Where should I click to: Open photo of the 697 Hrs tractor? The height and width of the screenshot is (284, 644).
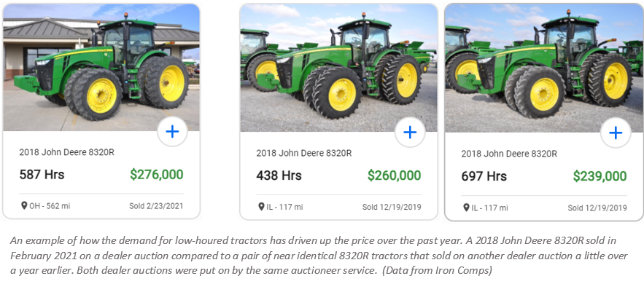point(544,68)
